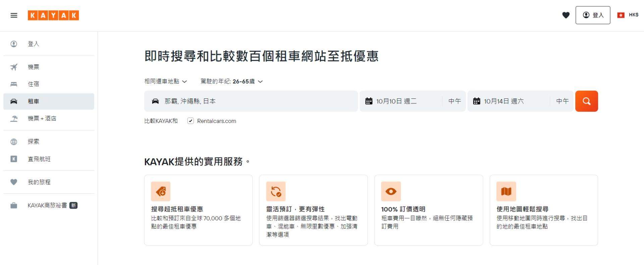
Task: Open HK$ currency and region selector
Action: pos(628,15)
